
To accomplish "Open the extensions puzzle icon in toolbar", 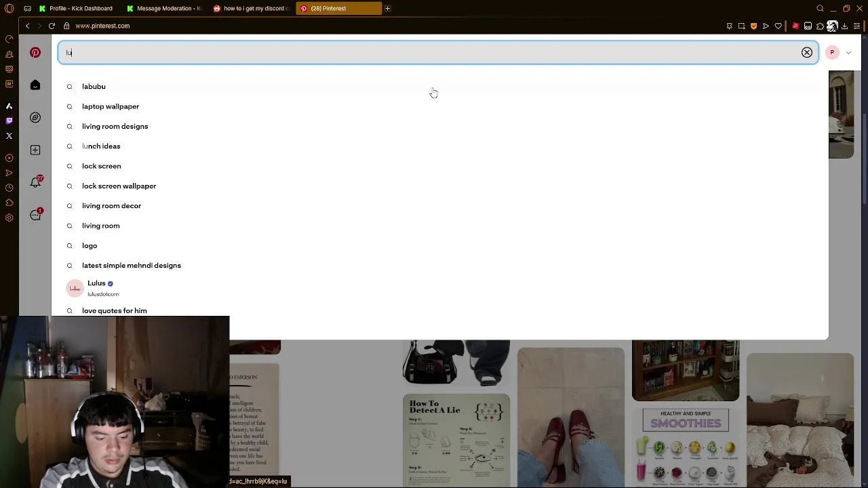I will [820, 26].
